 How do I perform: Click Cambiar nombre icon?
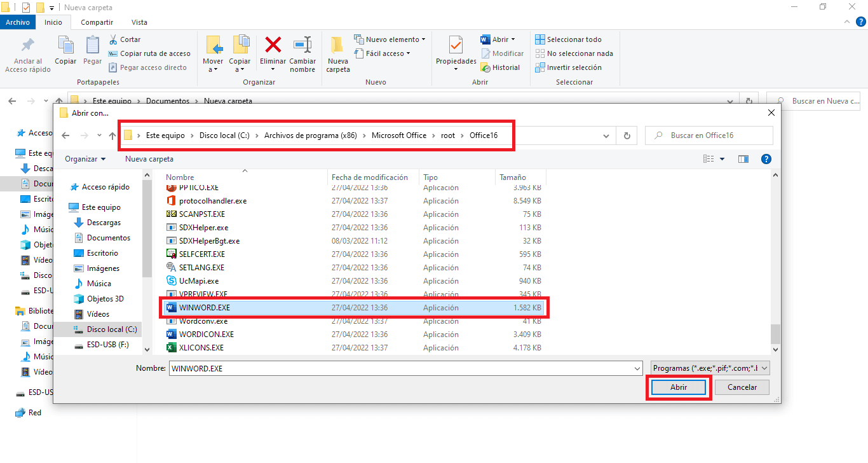(x=302, y=45)
